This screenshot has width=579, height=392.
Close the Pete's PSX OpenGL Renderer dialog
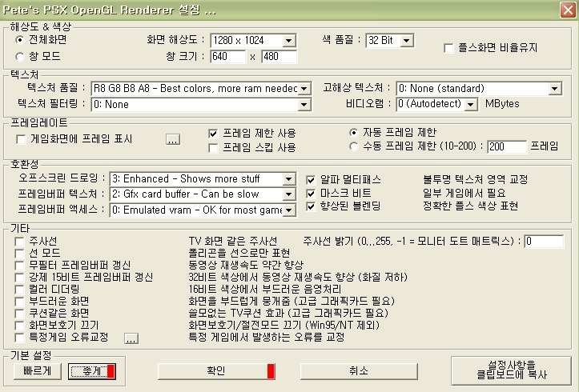pyautogui.click(x=568, y=10)
